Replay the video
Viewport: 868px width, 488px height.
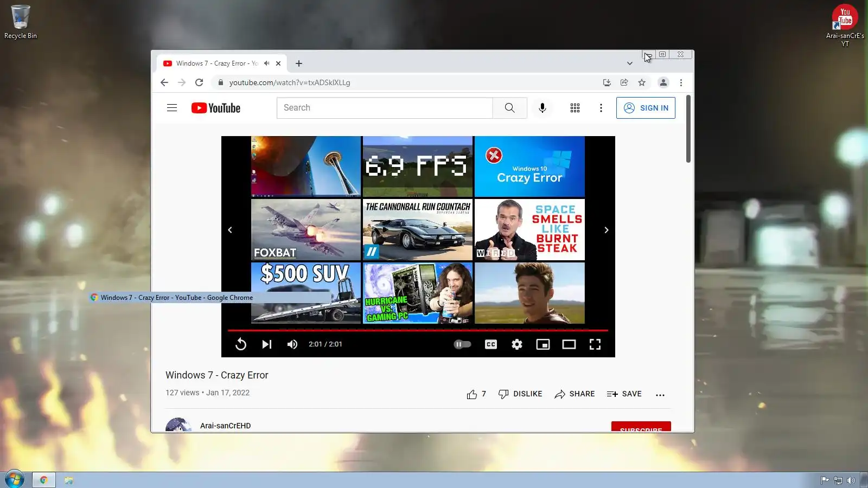click(x=241, y=344)
